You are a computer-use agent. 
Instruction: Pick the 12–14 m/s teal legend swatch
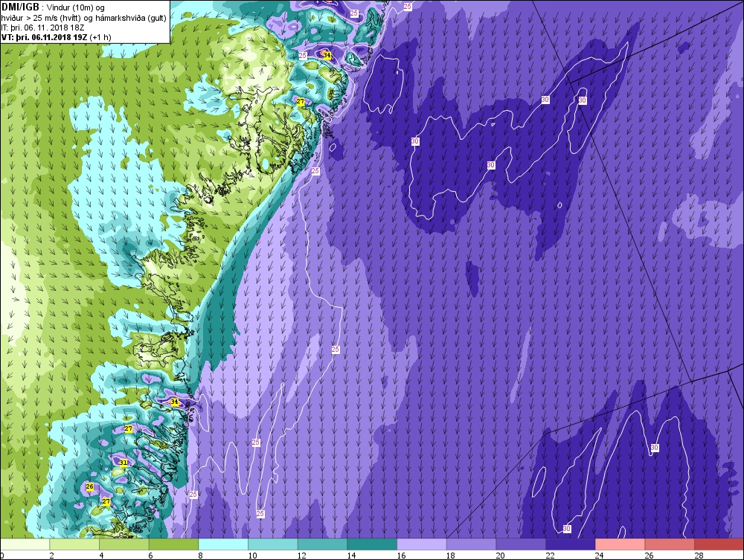(322, 544)
